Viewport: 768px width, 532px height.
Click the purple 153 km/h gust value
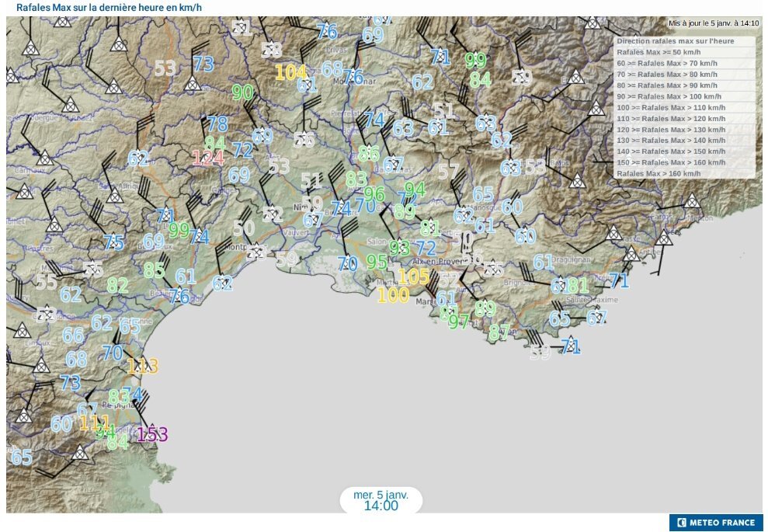[152, 435]
